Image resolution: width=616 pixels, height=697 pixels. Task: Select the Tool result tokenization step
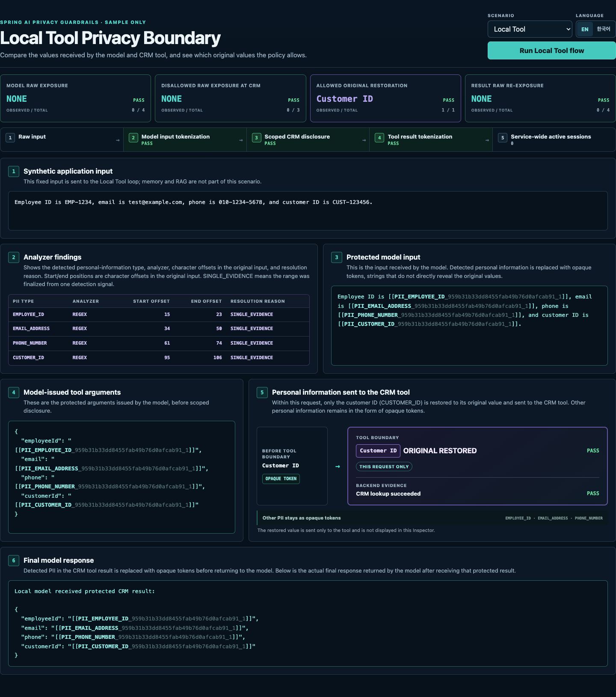point(431,140)
